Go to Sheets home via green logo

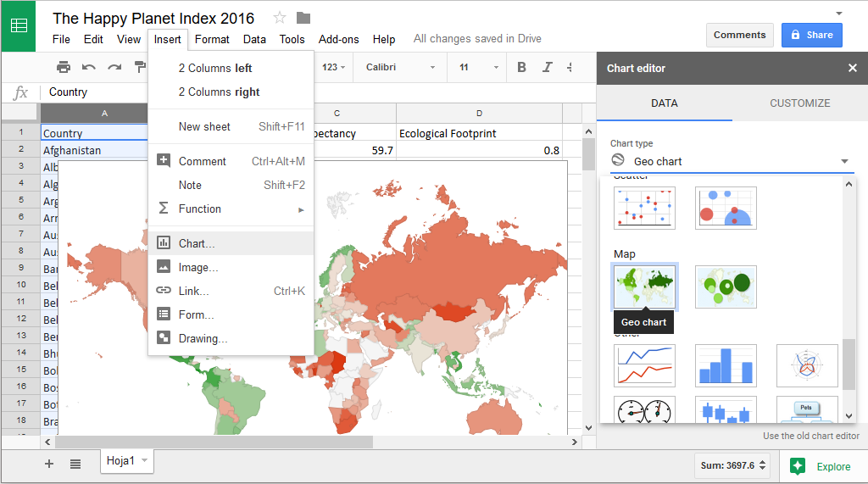coord(18,25)
